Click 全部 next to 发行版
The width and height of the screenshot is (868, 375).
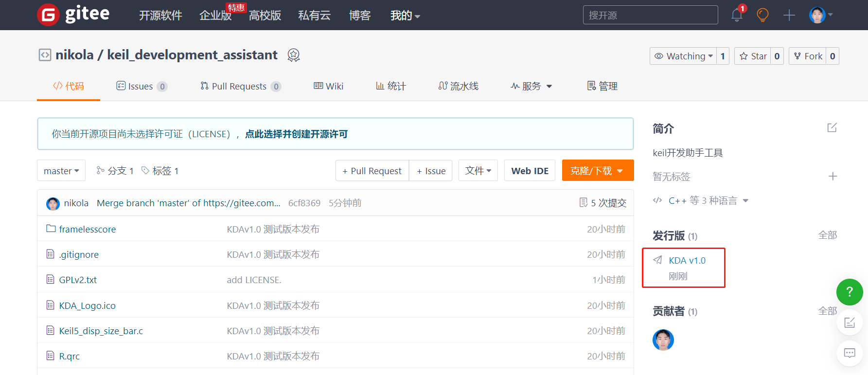[x=828, y=235]
